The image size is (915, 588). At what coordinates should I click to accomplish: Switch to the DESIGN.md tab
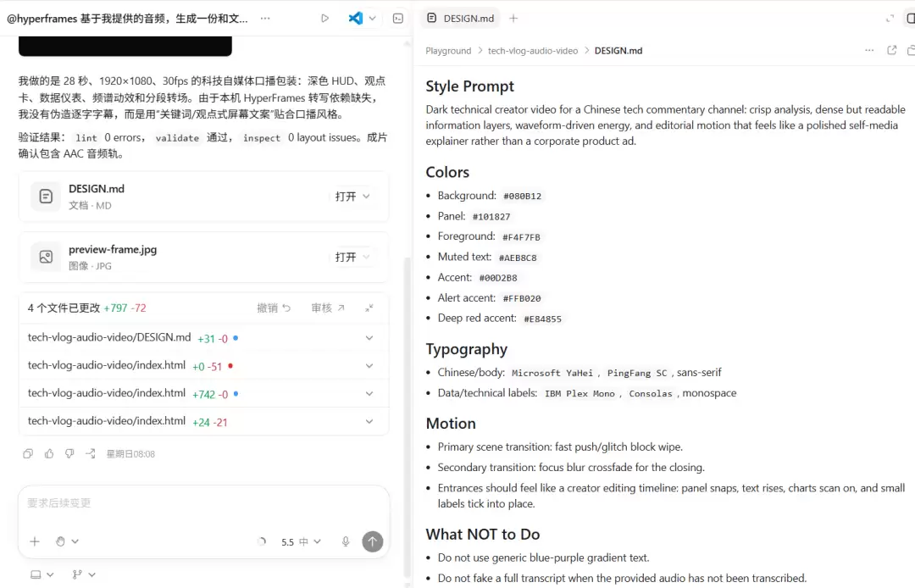coord(460,18)
